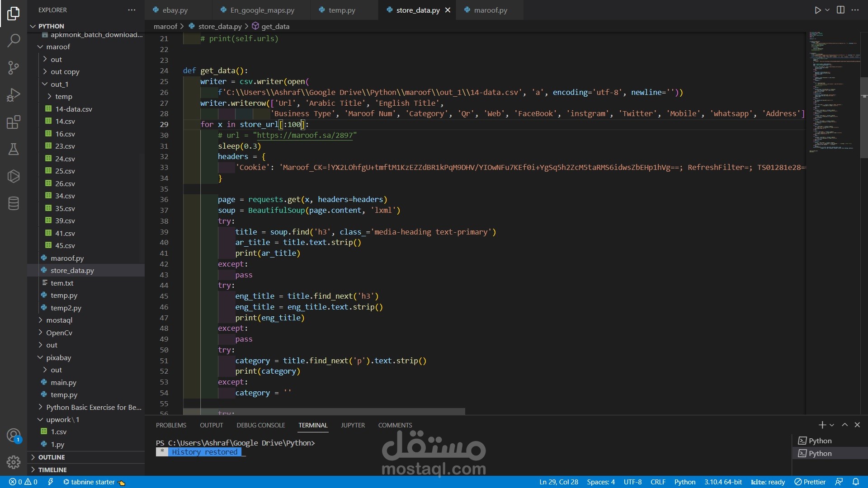Expand the OUTLINE section
This screenshot has height=488, width=868.
coord(52,457)
